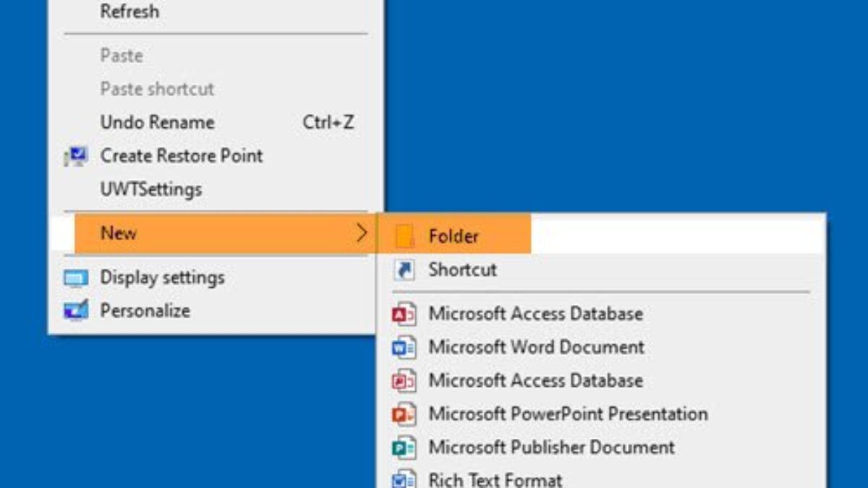Click the Shortcut arrow icon
The height and width of the screenshot is (488, 868).
404,270
